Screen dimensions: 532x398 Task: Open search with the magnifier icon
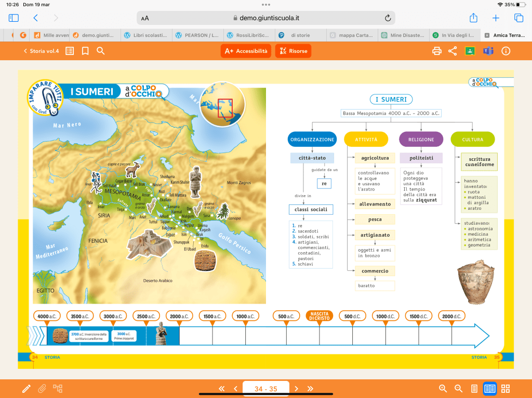[x=101, y=51]
